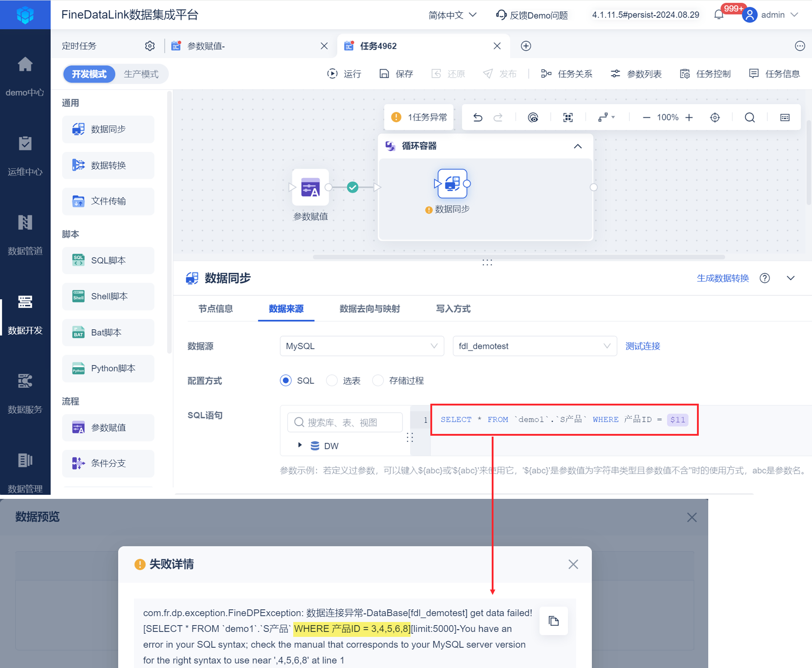
Task: Click the canvas horizontal scrollbar
Action: [x=519, y=257]
